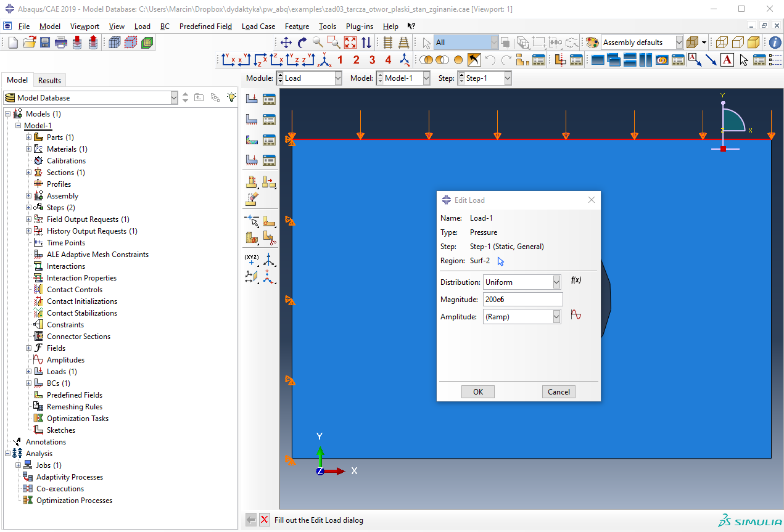Click the region edit arrow beside Surf-2
The height and width of the screenshot is (532, 784).
500,261
